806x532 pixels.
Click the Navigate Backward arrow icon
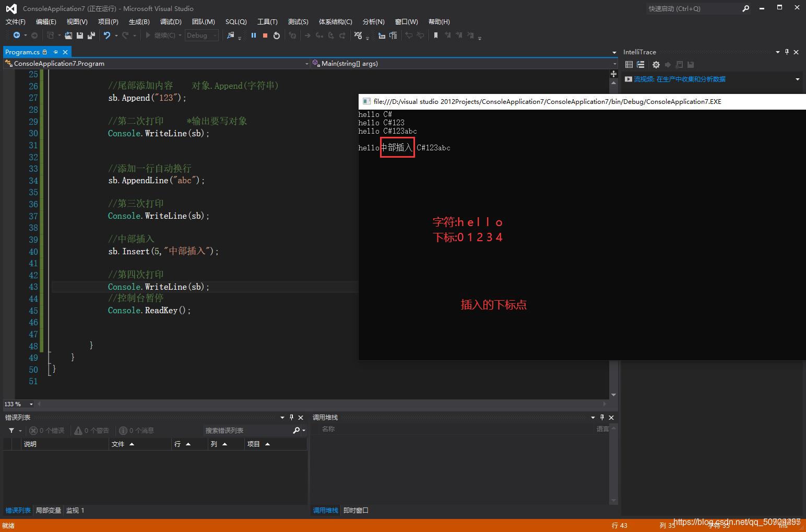pyautogui.click(x=17, y=36)
